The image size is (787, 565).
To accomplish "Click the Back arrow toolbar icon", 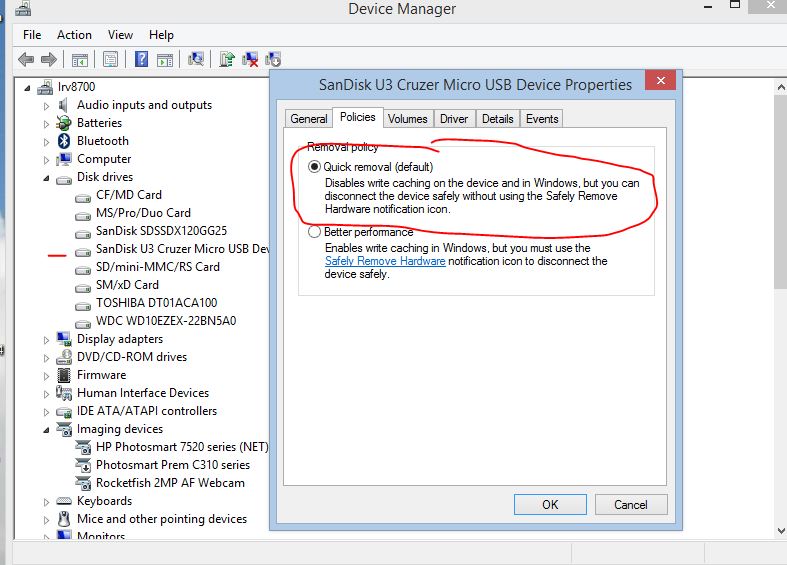I will click(26, 60).
